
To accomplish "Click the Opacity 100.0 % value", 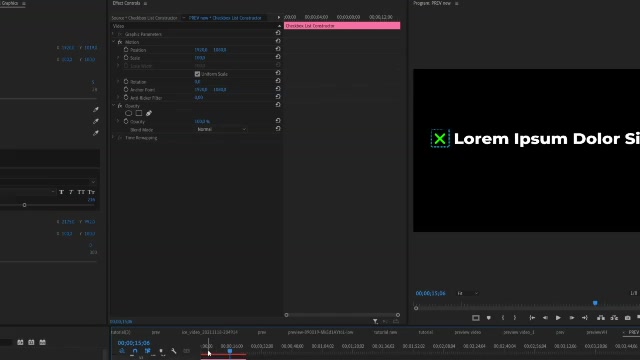I will pos(202,122).
